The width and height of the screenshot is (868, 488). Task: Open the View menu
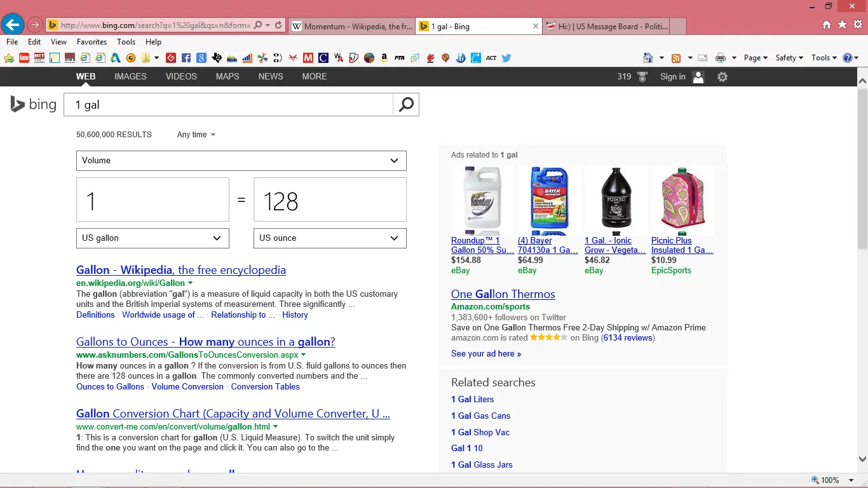[58, 42]
